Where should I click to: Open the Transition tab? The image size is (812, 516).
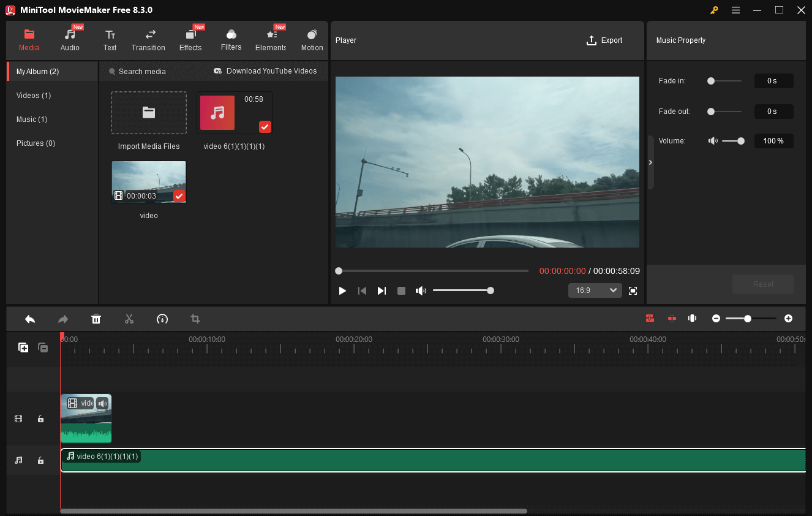coord(148,40)
